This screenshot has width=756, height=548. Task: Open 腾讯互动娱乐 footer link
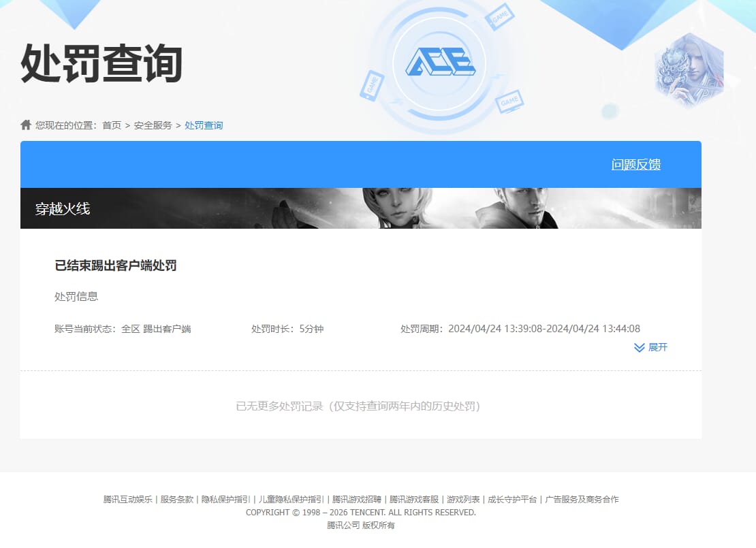tap(128, 499)
